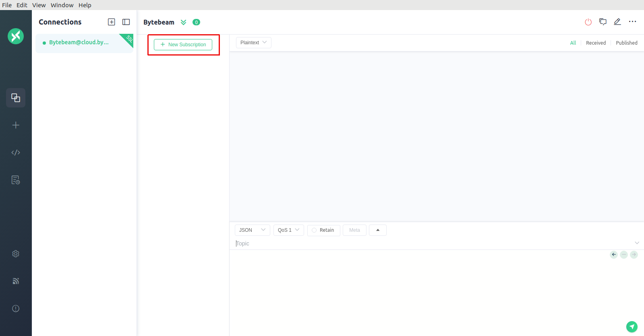
Task: Open the feed/updates icon in the sidebar
Action: (x=16, y=281)
